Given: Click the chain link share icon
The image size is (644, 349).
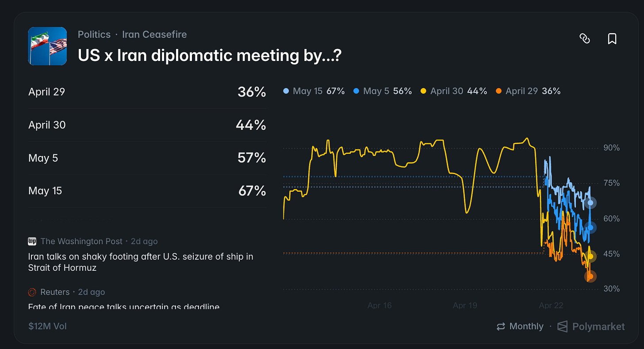Looking at the screenshot, I should (585, 39).
